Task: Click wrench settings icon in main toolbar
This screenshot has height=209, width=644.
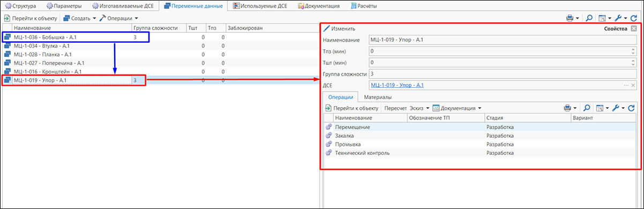Action: click(619, 18)
